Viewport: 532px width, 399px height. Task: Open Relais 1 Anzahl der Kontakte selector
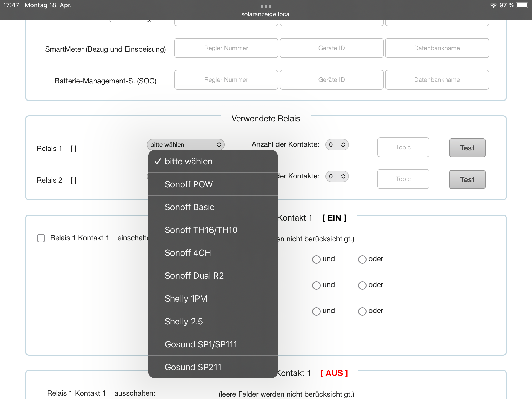[x=337, y=145]
